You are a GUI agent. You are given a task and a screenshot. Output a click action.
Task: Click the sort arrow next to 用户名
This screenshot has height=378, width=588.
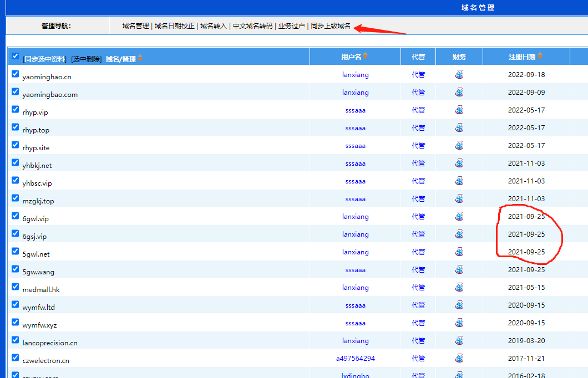(x=366, y=56)
